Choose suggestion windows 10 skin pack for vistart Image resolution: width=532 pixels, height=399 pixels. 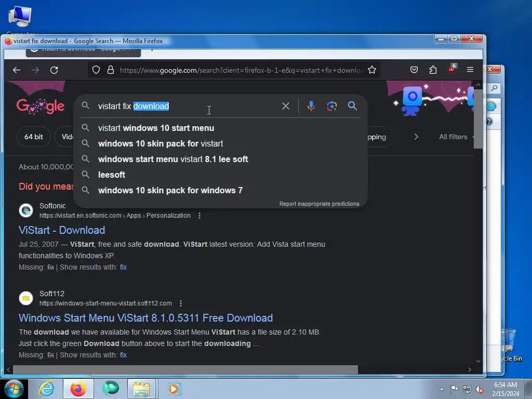click(220, 143)
